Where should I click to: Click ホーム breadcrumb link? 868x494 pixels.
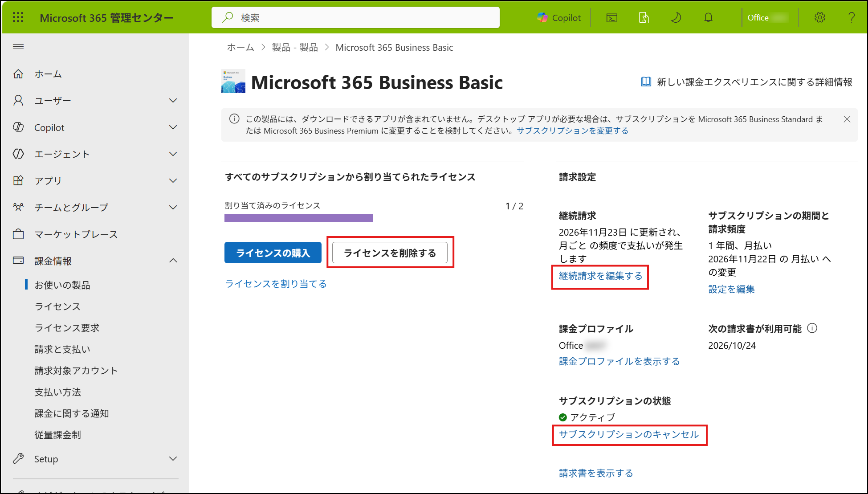tap(240, 48)
